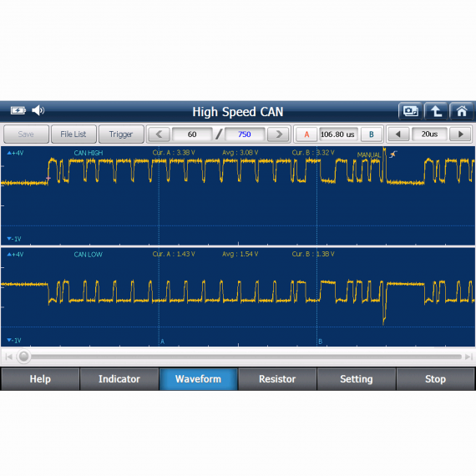Advance to the next waveform frame arrow
This screenshot has height=476, width=476.
pos(278,134)
